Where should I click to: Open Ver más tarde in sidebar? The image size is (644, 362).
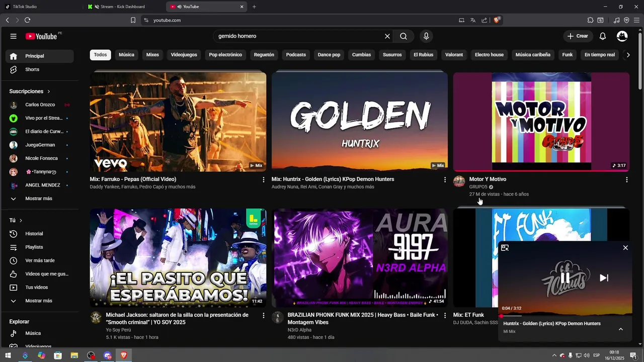tap(39, 260)
